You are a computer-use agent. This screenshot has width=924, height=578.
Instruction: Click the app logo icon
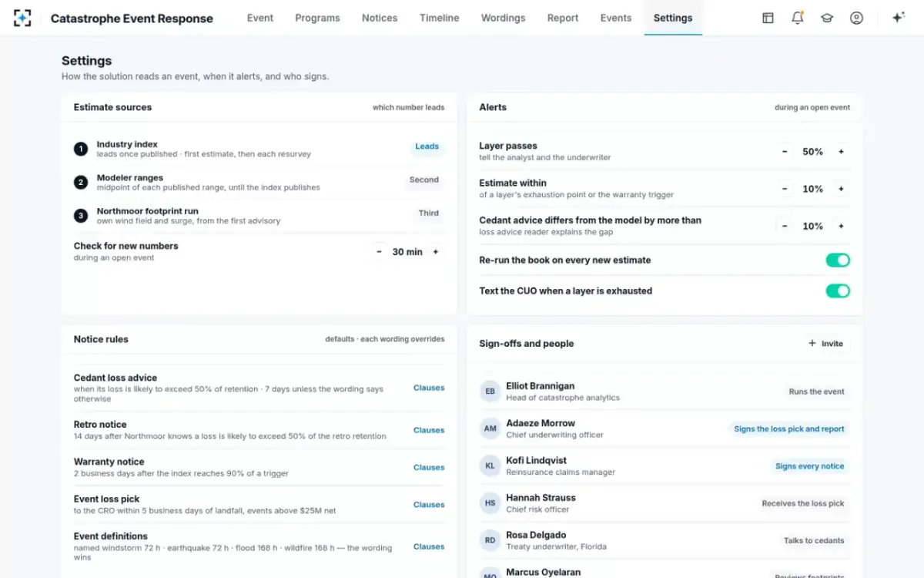pyautogui.click(x=22, y=18)
